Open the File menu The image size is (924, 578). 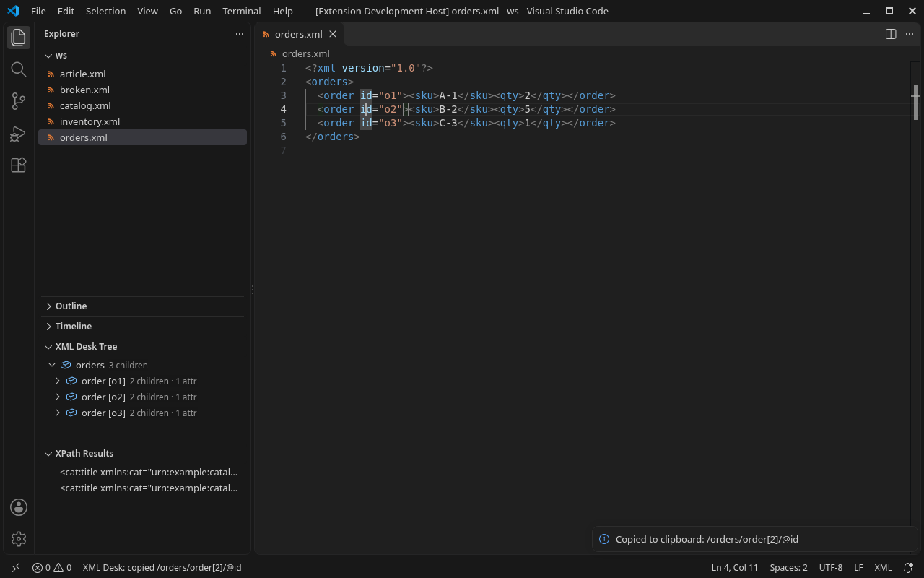coord(38,11)
